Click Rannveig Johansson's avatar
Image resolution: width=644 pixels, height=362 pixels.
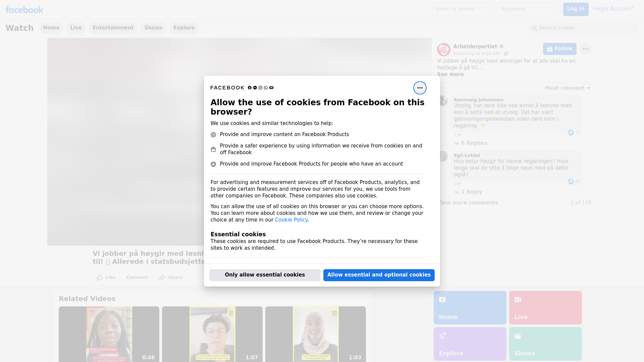[443, 101]
